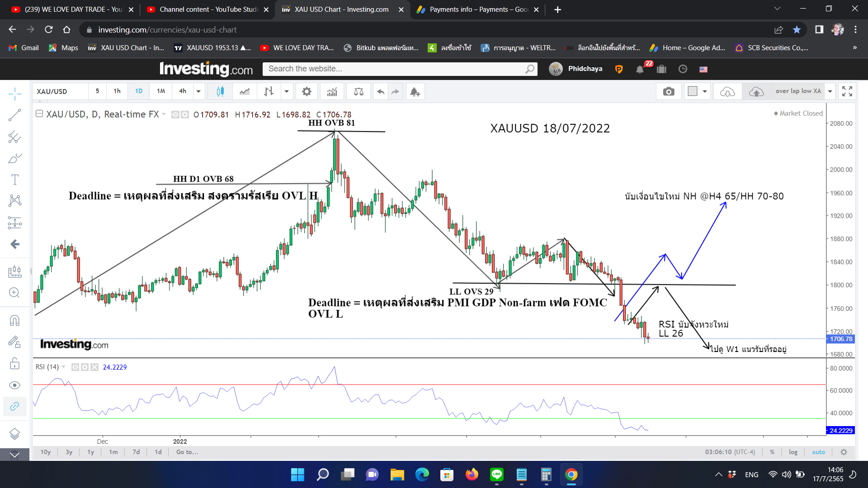The image size is (868, 488).
Task: Set time range to 1m
Action: (113, 452)
